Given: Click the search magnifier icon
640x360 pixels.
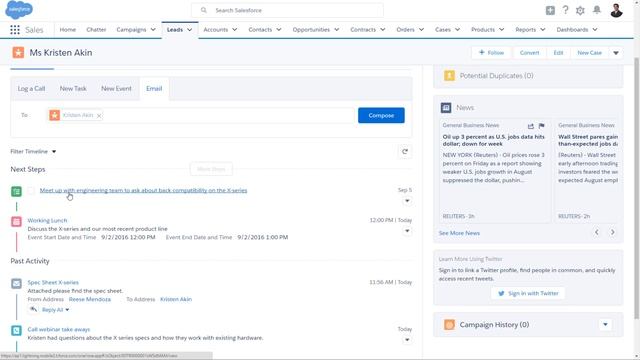Looking at the screenshot, I should [204, 10].
